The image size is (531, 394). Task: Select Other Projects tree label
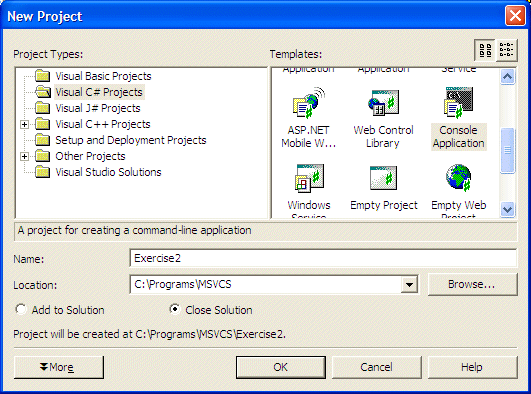click(90, 156)
